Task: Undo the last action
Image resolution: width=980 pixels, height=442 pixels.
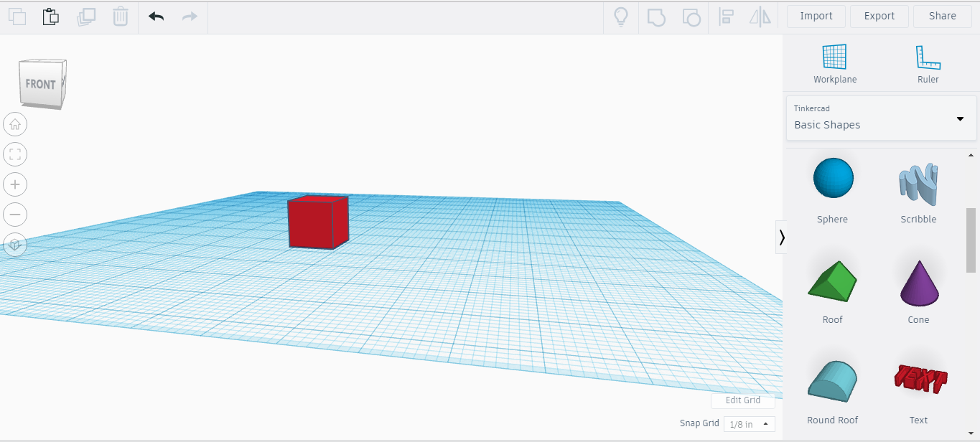Action: (x=156, y=16)
